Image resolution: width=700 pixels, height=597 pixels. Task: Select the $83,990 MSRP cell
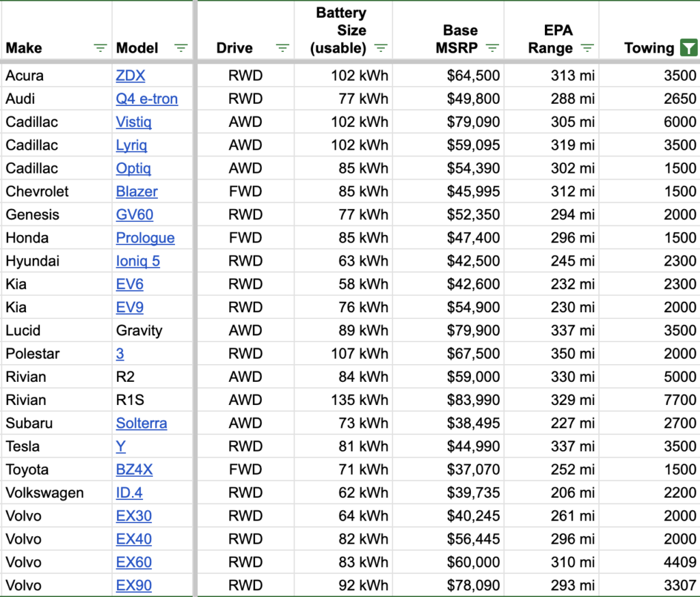[448, 400]
